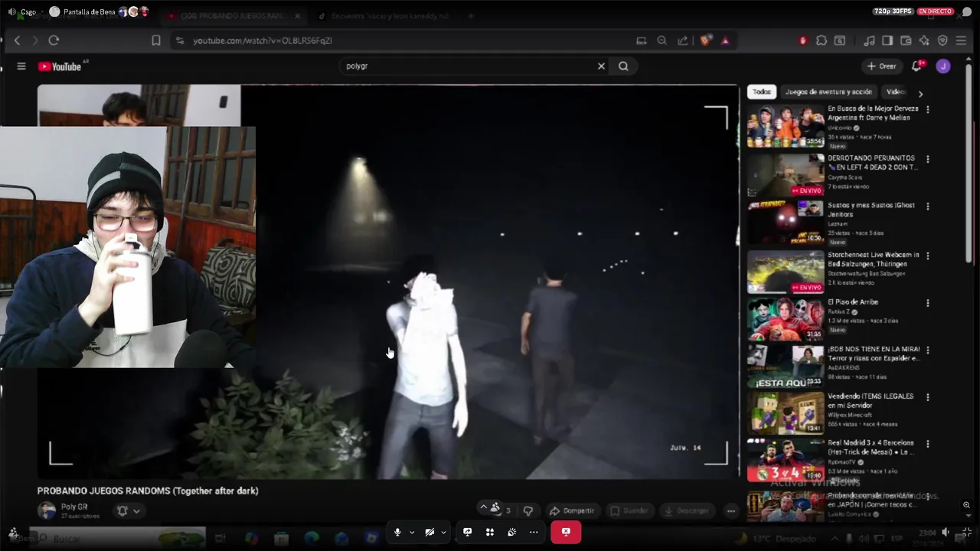980x551 pixels.
Task: Select the 'Todos' filter chip
Action: (x=761, y=92)
